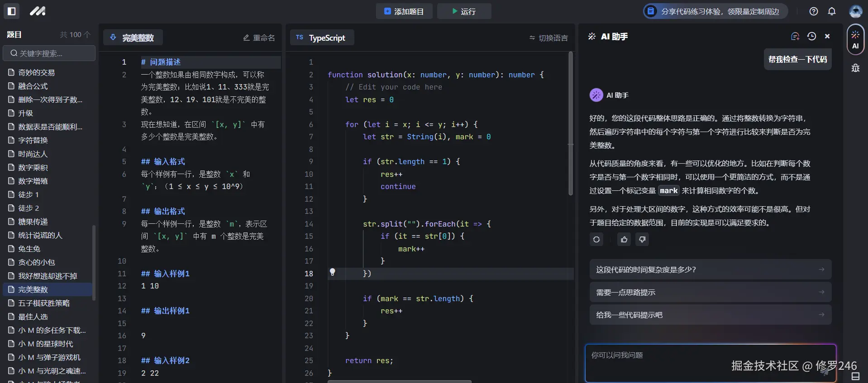
Task: Open the help question mark icon
Action: pyautogui.click(x=813, y=11)
